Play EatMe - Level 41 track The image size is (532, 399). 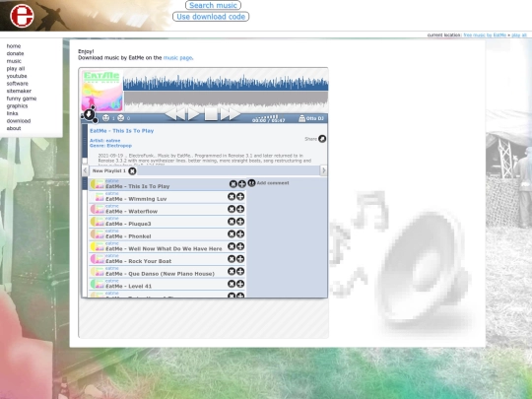129,287
